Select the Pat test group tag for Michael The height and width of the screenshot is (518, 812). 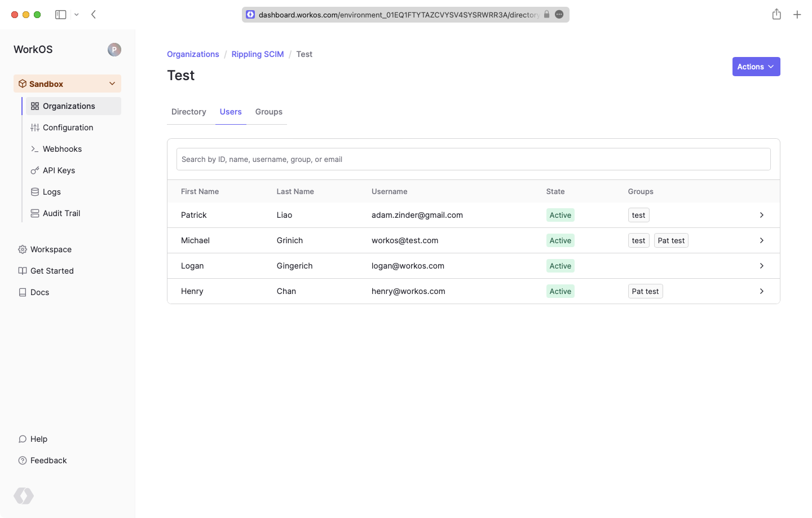click(671, 240)
